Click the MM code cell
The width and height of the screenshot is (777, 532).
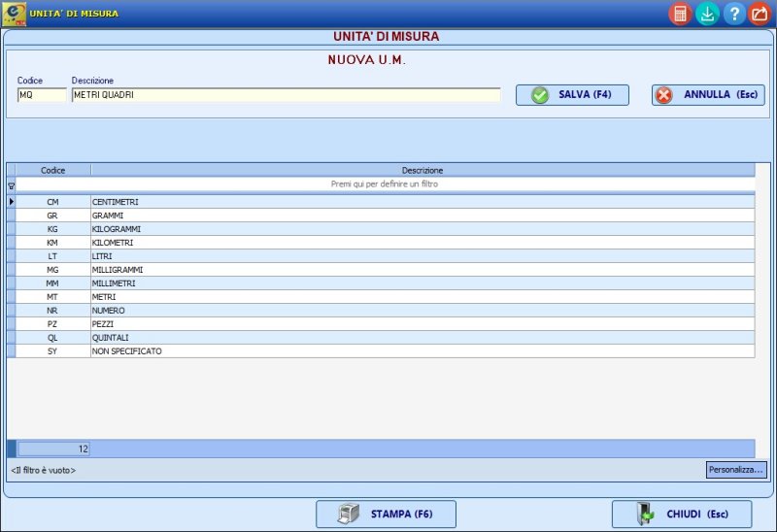tap(53, 283)
